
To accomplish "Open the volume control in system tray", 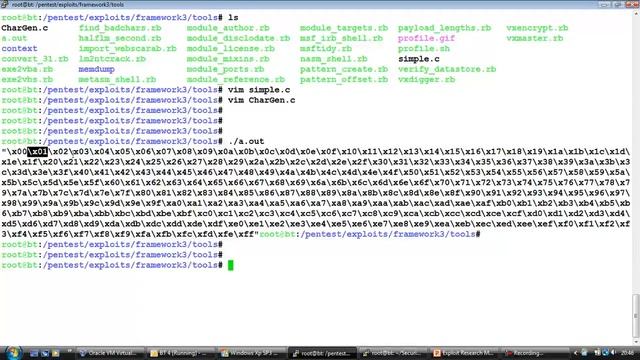I will click(613, 352).
